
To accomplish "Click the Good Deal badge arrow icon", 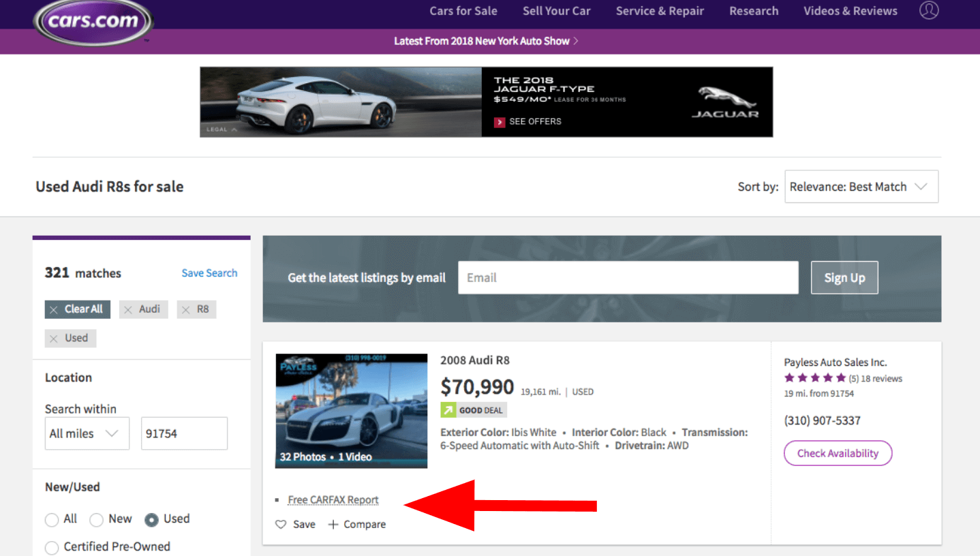I will click(x=448, y=410).
